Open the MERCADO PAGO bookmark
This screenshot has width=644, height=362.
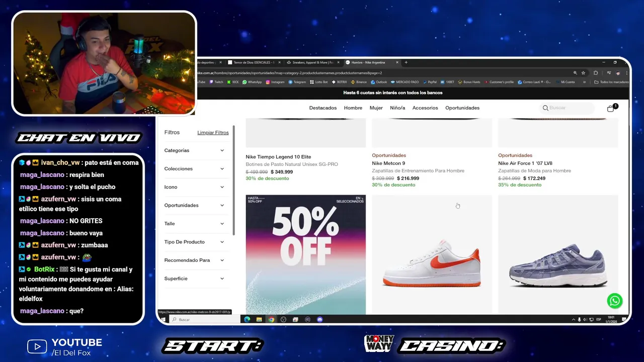(405, 82)
